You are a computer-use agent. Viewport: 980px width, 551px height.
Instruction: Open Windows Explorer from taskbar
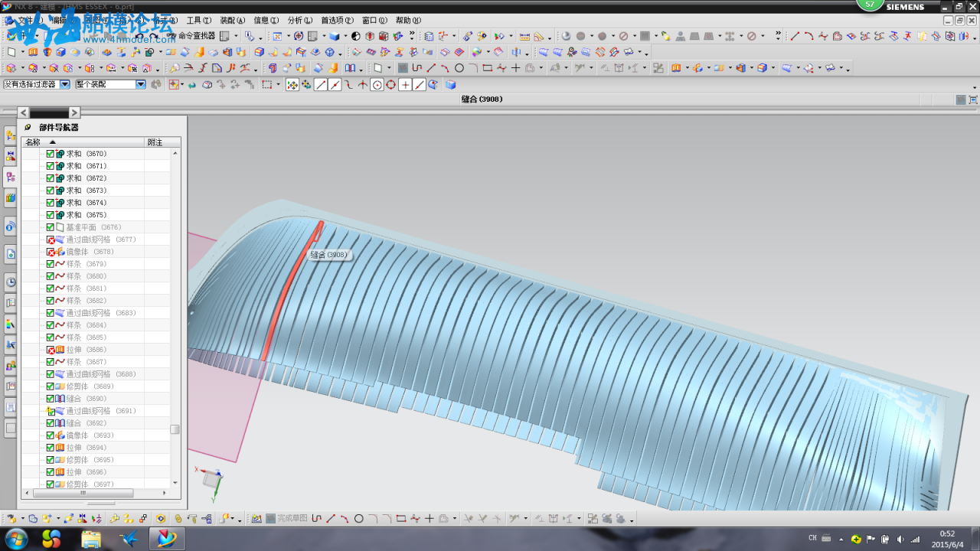click(91, 539)
